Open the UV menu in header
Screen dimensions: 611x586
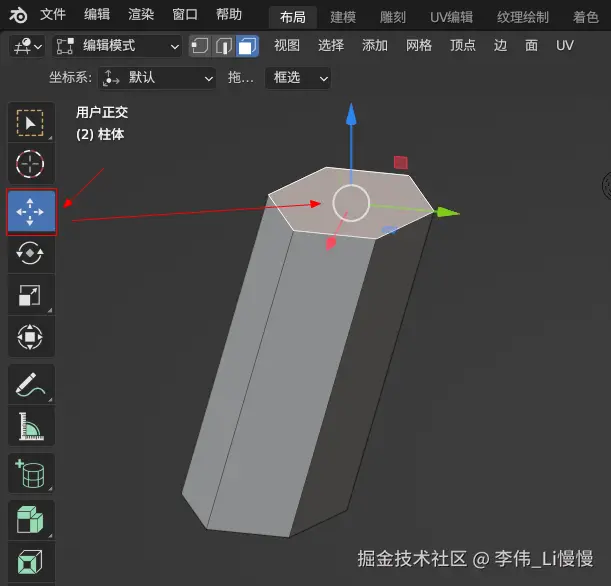point(564,46)
